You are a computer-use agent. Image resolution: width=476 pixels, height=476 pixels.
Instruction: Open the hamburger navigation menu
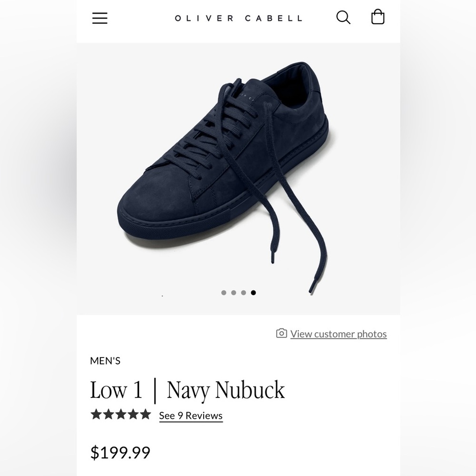(x=99, y=18)
